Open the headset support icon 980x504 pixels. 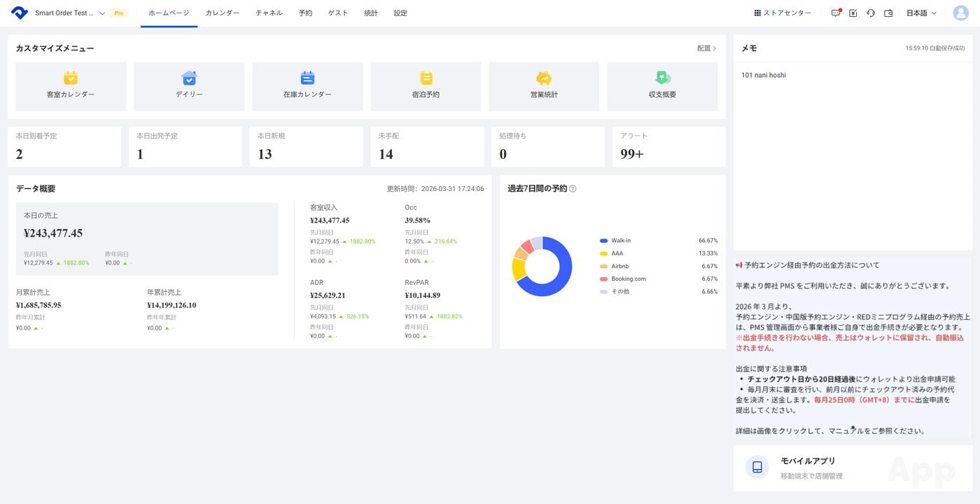tap(871, 13)
